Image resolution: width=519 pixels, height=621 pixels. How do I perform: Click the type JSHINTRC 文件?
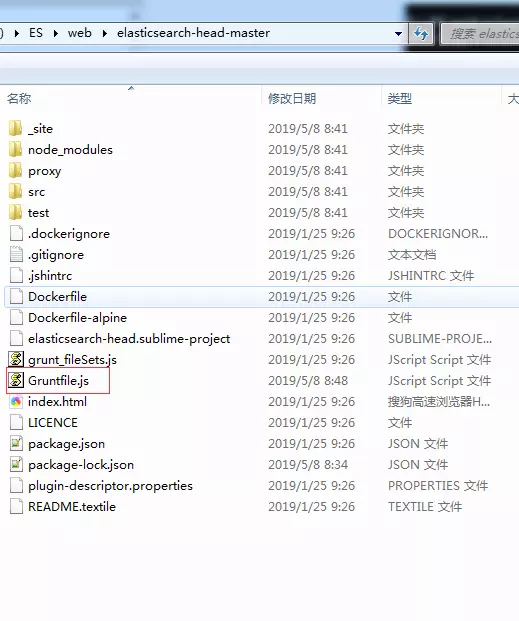coord(431,276)
